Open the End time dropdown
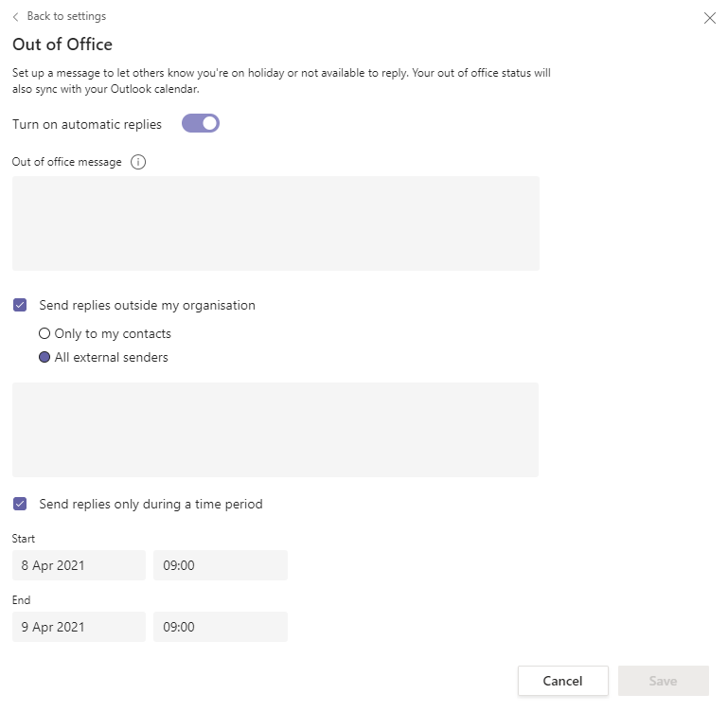728x712 pixels. [x=220, y=627]
